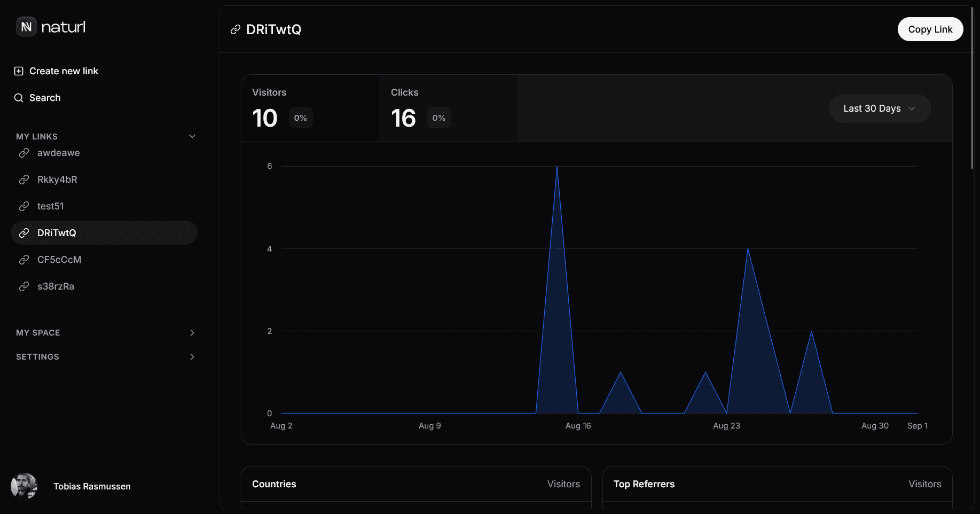Open the Rkky4bR link
This screenshot has width=980, height=514.
104,180
